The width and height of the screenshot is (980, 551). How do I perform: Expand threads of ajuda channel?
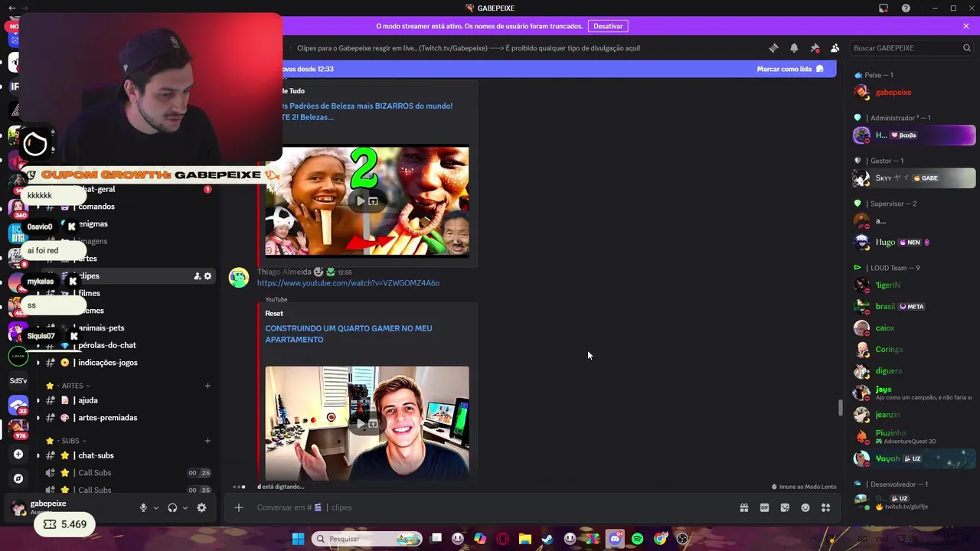[38, 400]
